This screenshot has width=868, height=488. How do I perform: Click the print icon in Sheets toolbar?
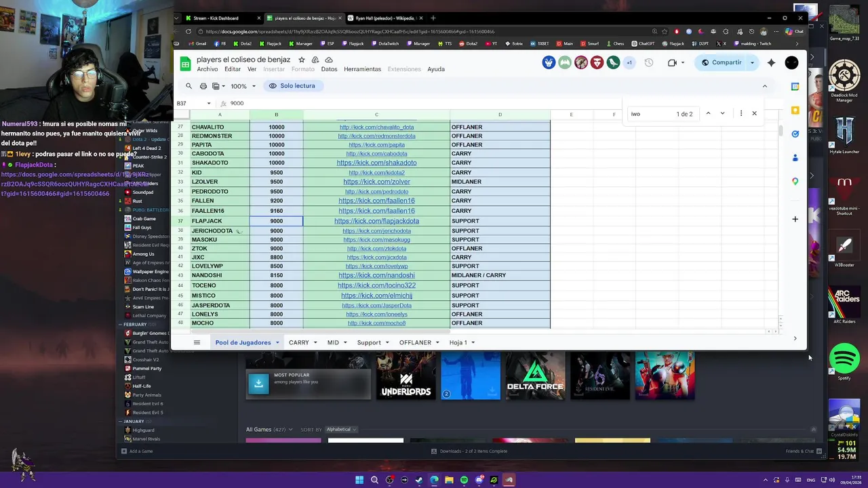(x=203, y=86)
